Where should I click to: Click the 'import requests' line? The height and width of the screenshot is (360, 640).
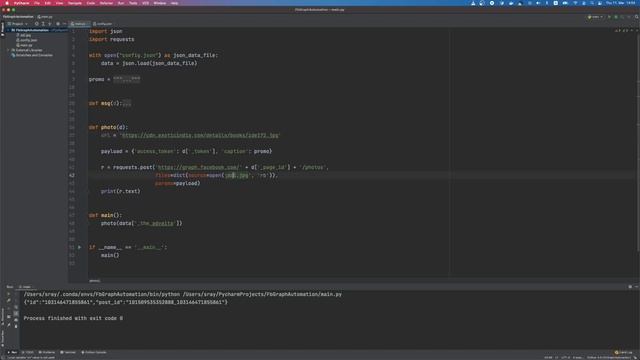111,39
